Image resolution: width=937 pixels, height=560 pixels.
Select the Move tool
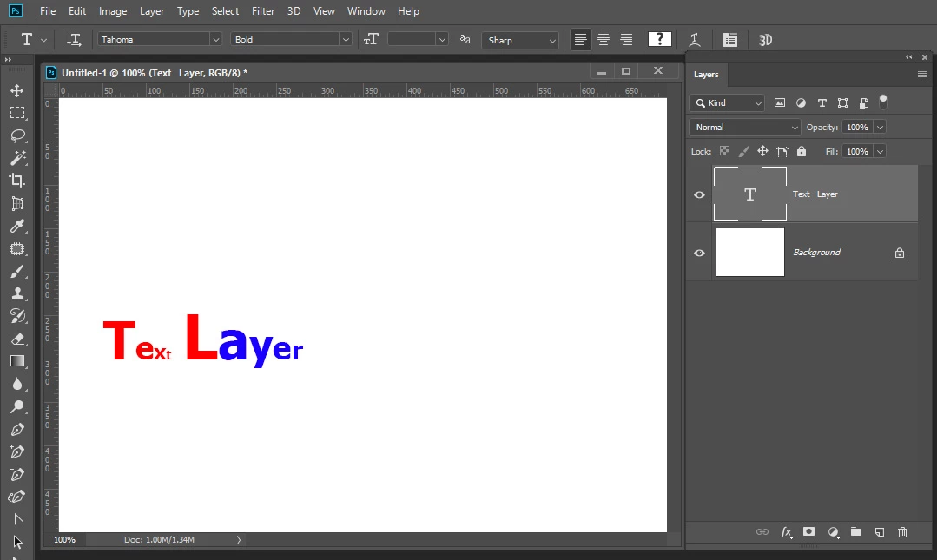click(x=16, y=90)
